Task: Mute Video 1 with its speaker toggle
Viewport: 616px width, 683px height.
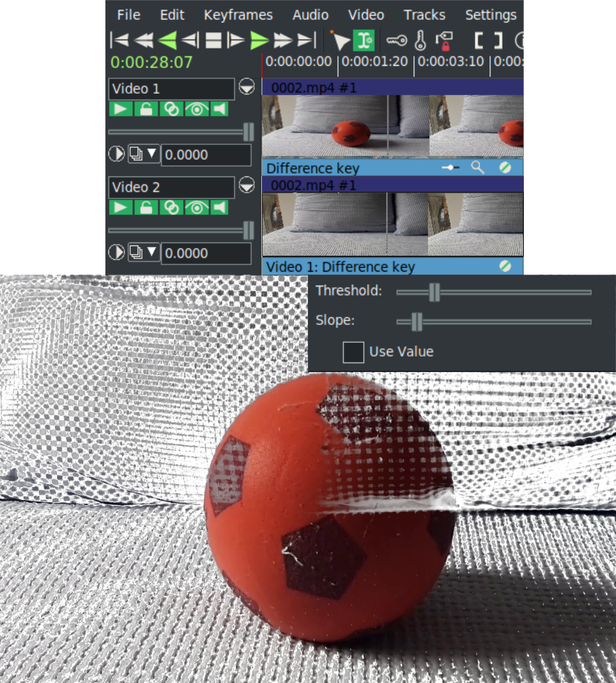Action: [219, 108]
